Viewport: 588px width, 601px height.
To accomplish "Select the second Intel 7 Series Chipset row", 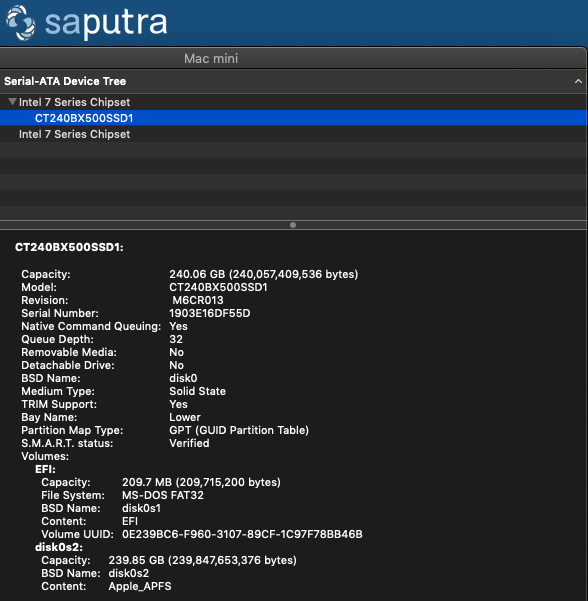I will click(293, 134).
